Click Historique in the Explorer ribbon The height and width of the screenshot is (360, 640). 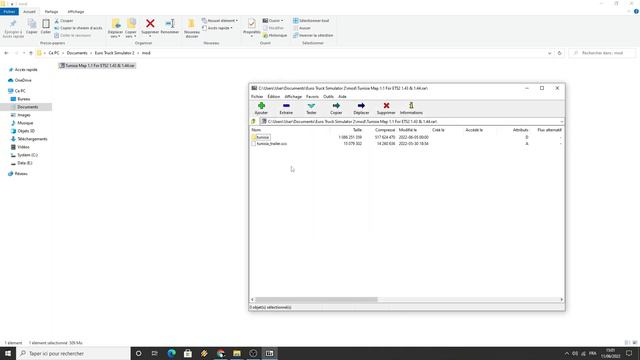pyautogui.click(x=275, y=36)
